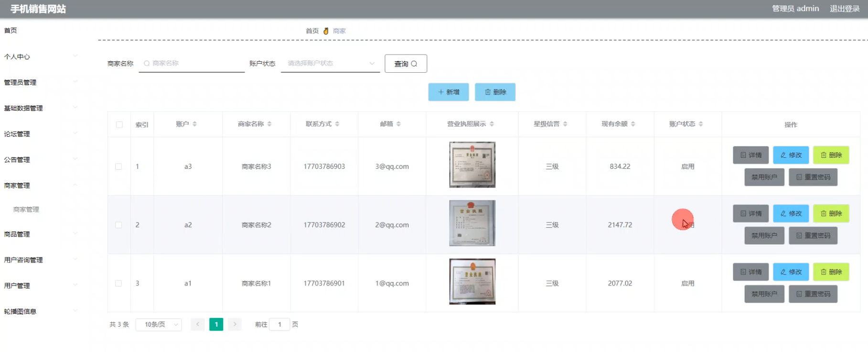Focus the 前往 page number input
Image resolution: width=868 pixels, height=352 pixels.
[x=279, y=324]
